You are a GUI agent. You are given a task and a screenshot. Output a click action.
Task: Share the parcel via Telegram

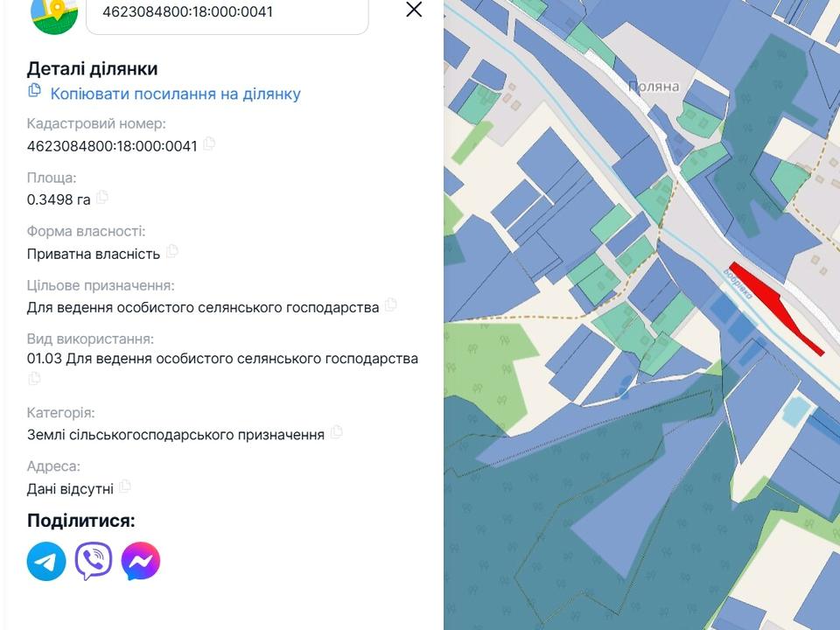[46, 561]
